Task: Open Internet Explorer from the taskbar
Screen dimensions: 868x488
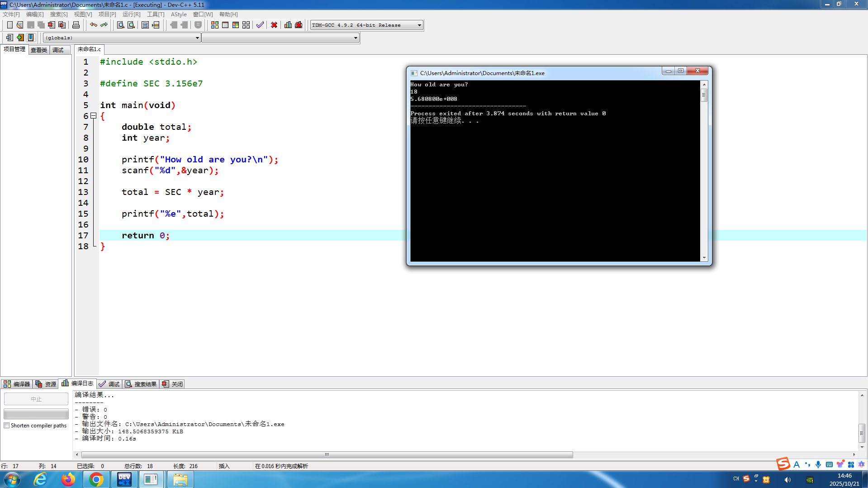Action: (40, 479)
